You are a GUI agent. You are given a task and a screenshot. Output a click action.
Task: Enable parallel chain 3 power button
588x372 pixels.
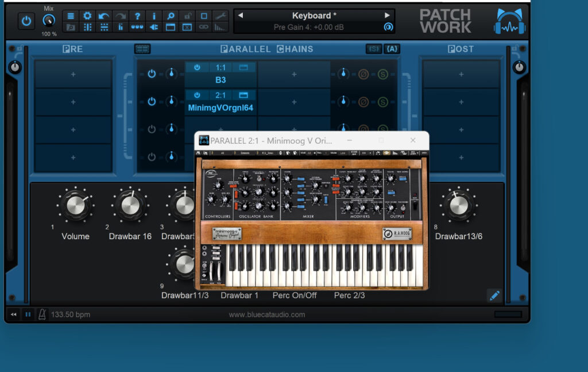click(152, 129)
